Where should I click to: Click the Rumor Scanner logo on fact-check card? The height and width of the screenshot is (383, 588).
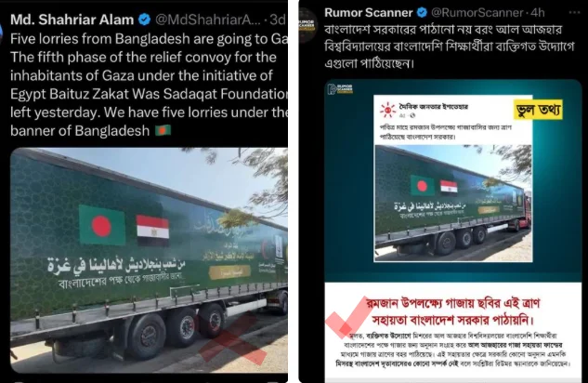click(340, 89)
